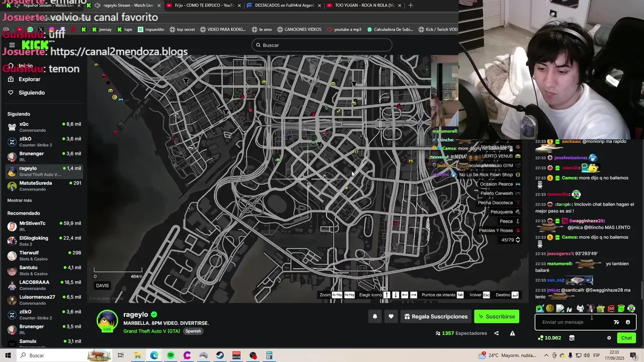Open MatuteSureda channel in sidebar
The width and height of the screenshot is (644, 362).
(x=44, y=186)
